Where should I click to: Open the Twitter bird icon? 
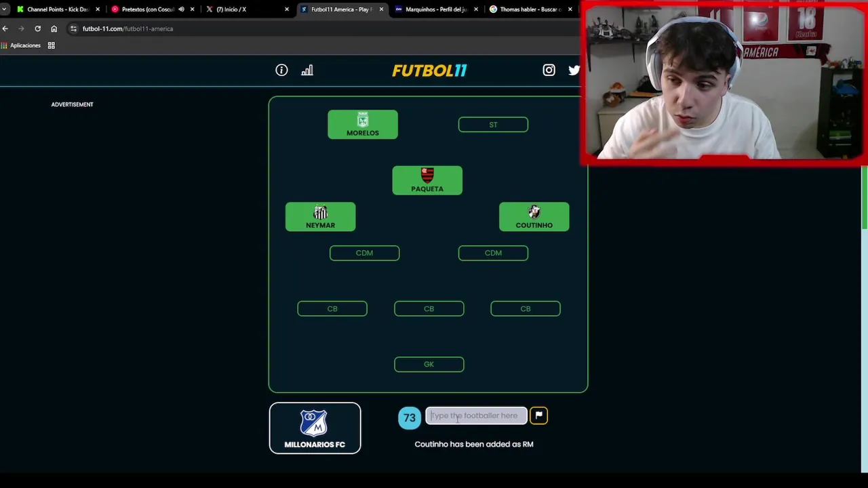click(x=574, y=70)
